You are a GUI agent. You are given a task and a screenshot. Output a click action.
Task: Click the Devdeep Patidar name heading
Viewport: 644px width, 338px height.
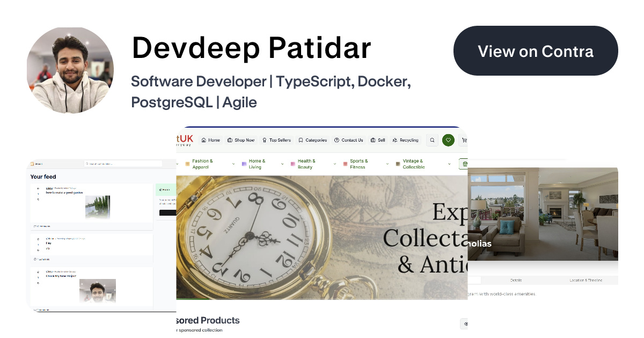click(x=251, y=48)
